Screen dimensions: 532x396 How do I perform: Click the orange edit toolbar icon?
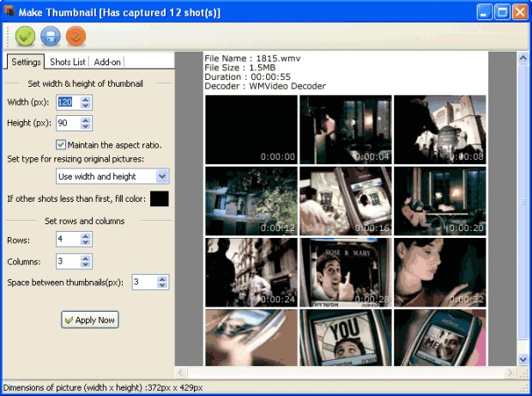point(76,36)
